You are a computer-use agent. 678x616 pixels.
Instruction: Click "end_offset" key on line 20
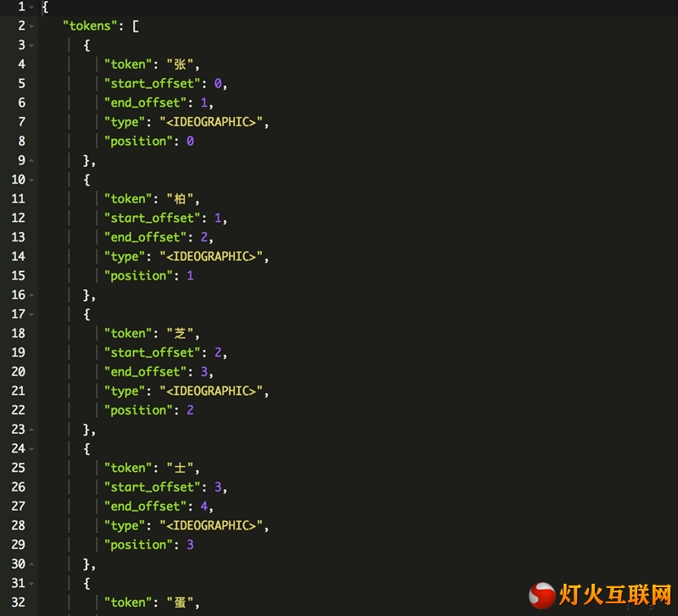point(146,372)
